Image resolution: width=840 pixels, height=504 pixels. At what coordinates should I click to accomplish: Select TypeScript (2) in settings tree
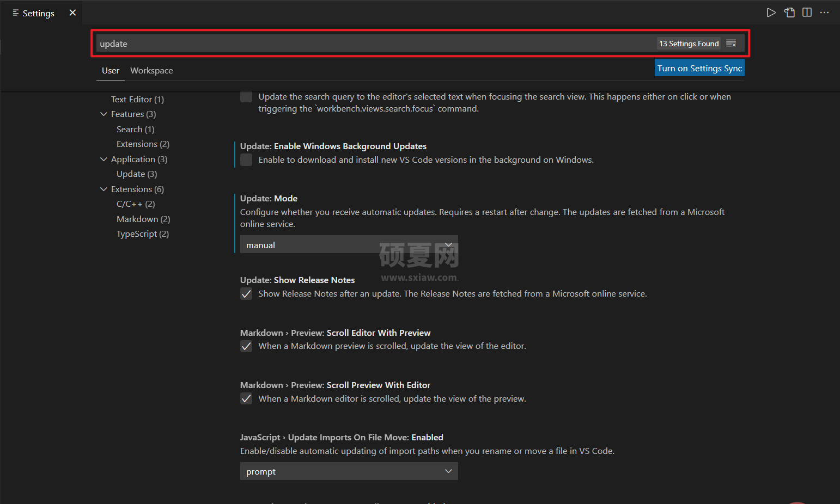pyautogui.click(x=143, y=234)
